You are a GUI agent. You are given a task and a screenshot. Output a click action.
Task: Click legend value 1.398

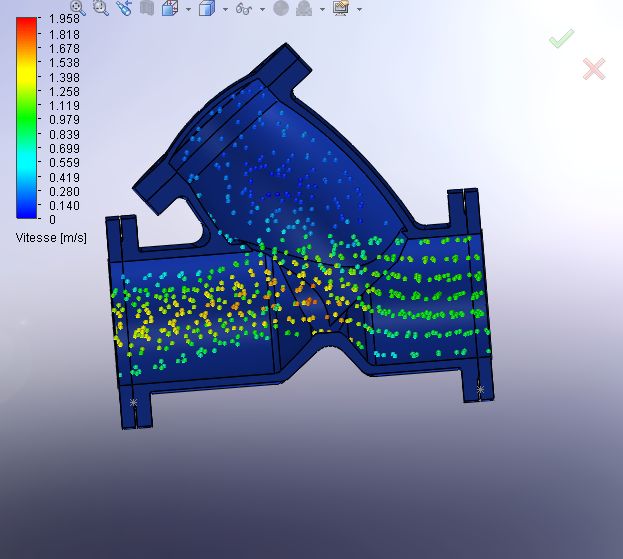[x=64, y=77]
